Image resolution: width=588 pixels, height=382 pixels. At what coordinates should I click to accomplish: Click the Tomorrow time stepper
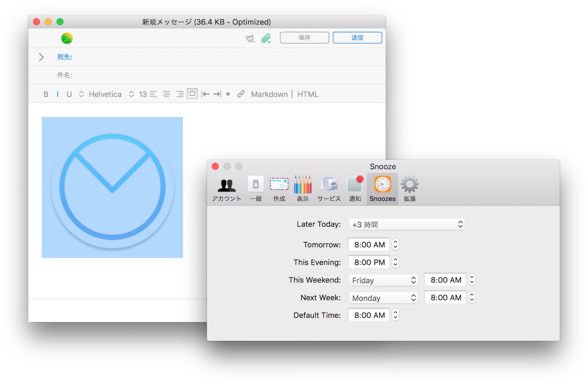pos(395,245)
